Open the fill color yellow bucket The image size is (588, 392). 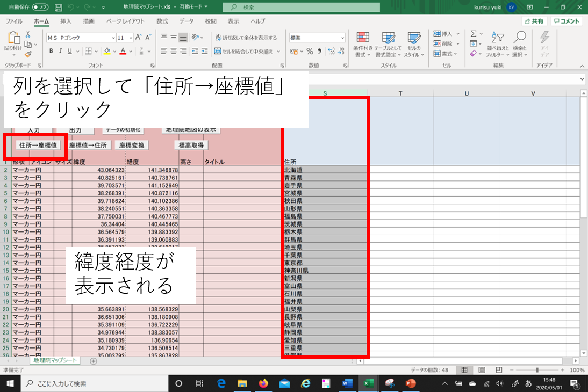[x=107, y=51]
